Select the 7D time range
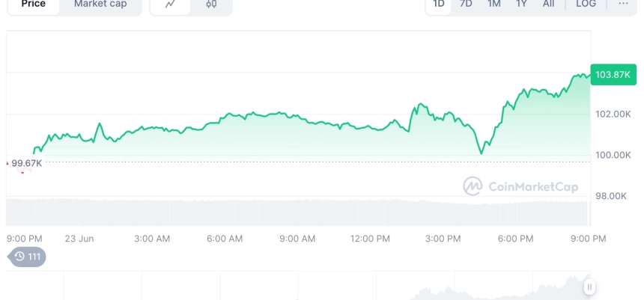This screenshot has width=644, height=300. [x=466, y=4]
